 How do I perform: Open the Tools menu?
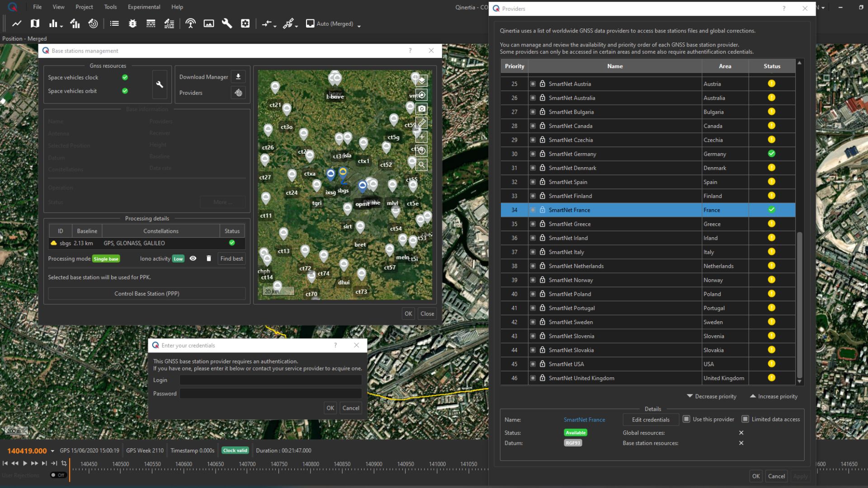pos(110,7)
